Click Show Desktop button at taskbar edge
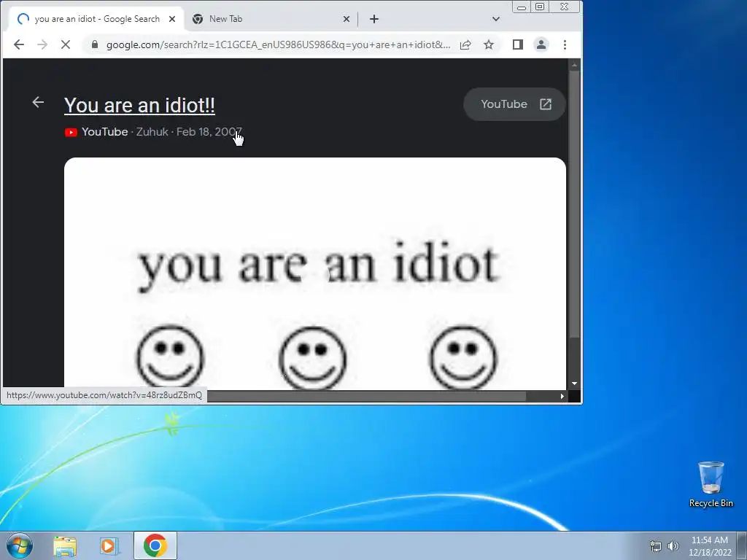 coord(742,545)
